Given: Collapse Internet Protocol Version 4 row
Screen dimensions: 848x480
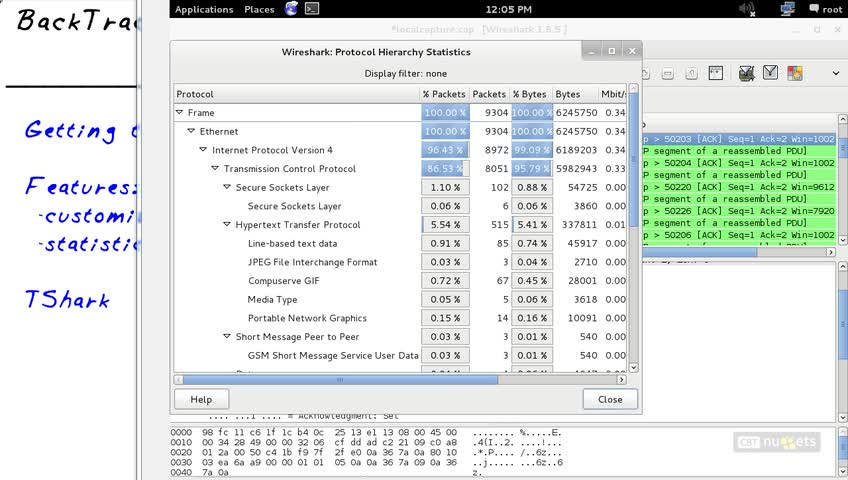Looking at the screenshot, I should tap(203, 150).
